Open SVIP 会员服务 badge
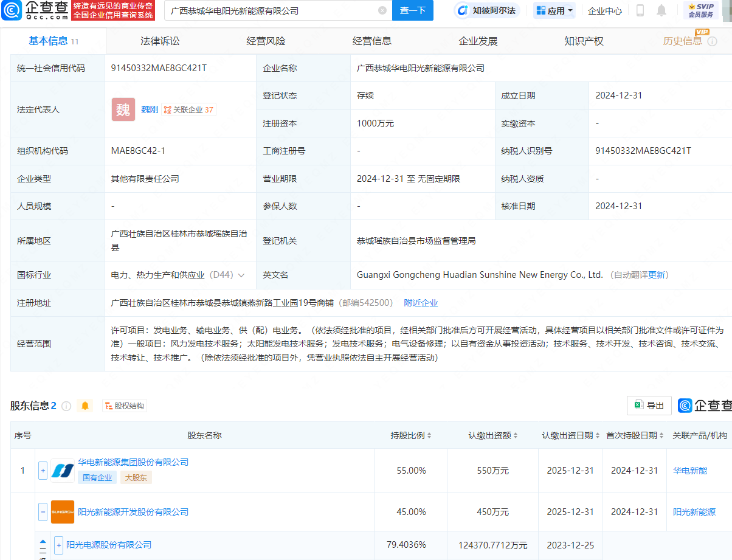732x560 pixels. (701, 10)
